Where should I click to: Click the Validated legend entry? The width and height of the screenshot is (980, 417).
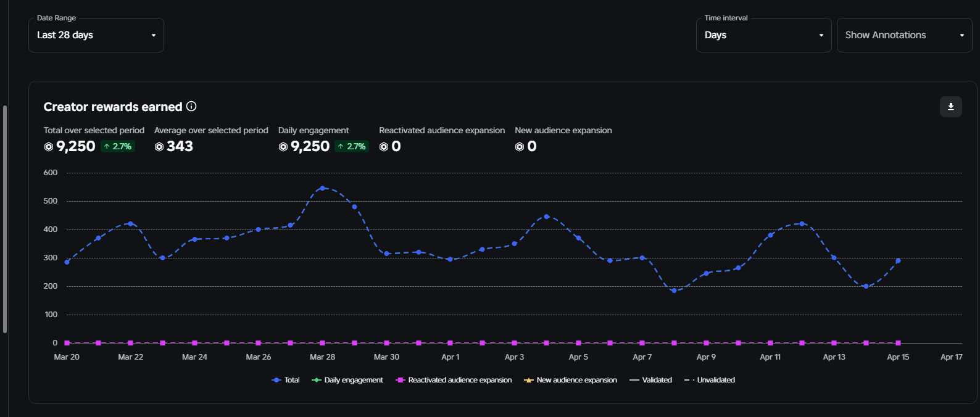coord(651,380)
